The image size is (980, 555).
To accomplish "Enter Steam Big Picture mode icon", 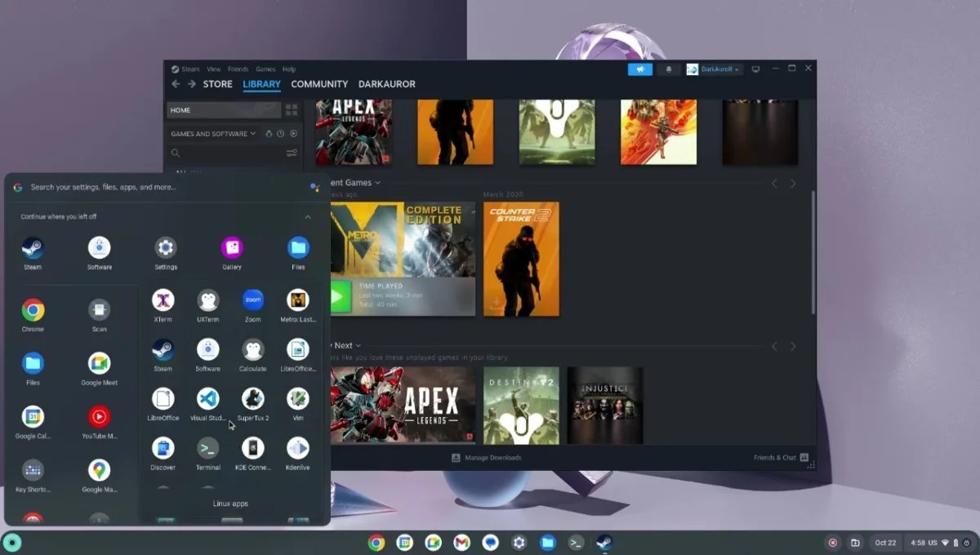I will coord(756,69).
